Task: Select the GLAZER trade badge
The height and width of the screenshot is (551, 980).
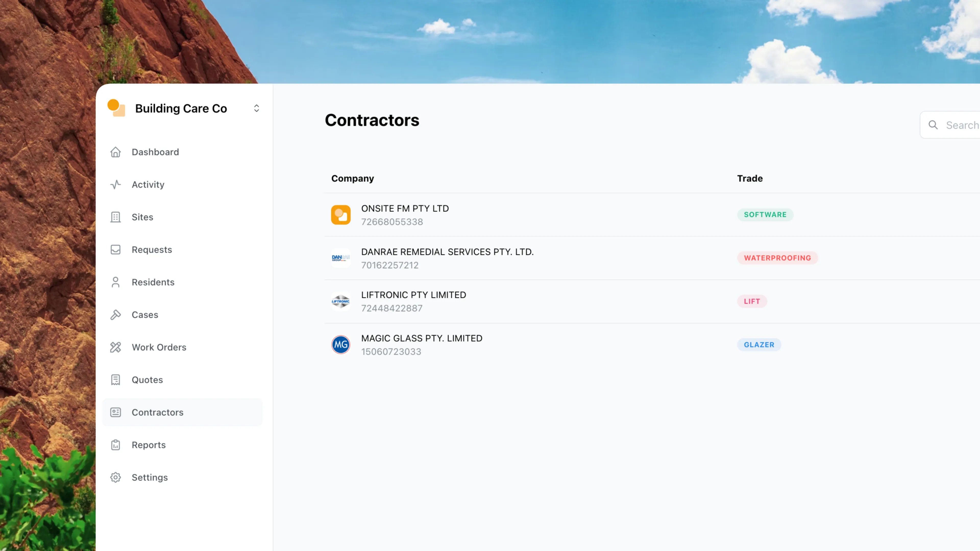Action: coord(759,345)
